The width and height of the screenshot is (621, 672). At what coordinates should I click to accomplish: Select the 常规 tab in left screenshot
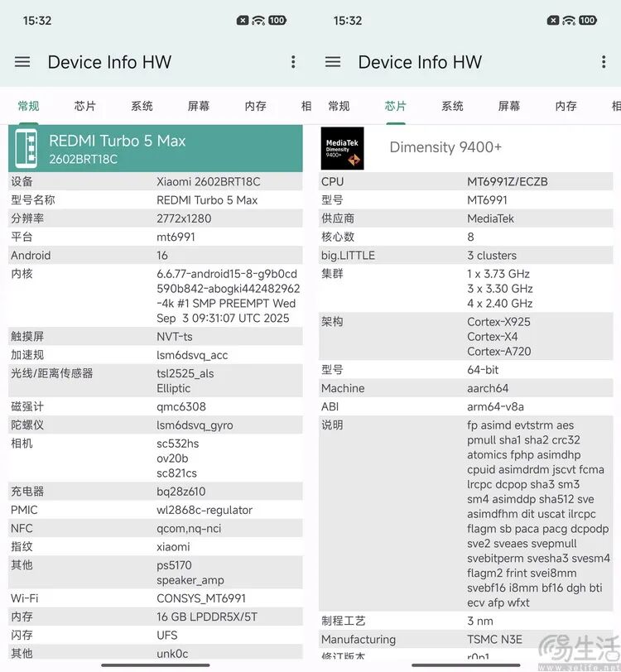(28, 106)
